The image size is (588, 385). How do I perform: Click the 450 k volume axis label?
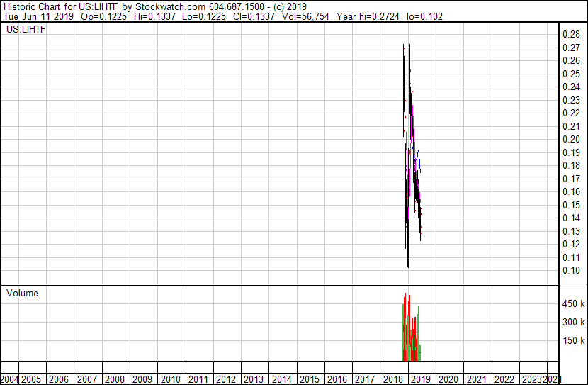coord(573,304)
